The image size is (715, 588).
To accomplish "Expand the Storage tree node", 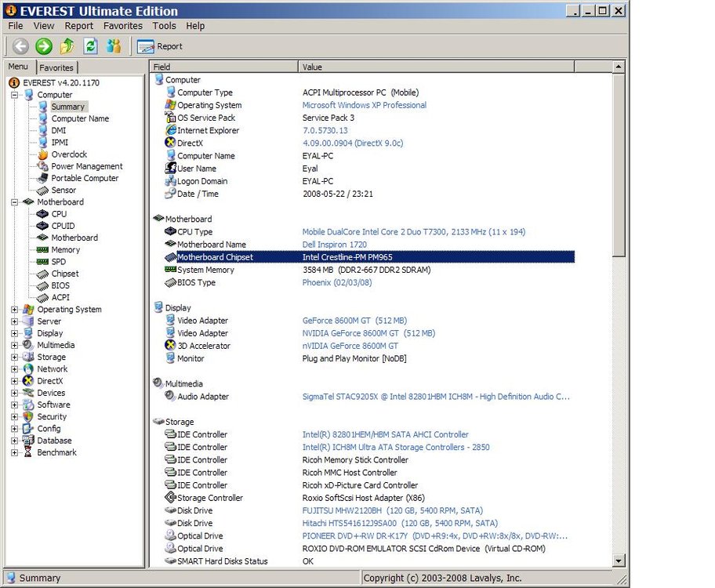I will 15,358.
